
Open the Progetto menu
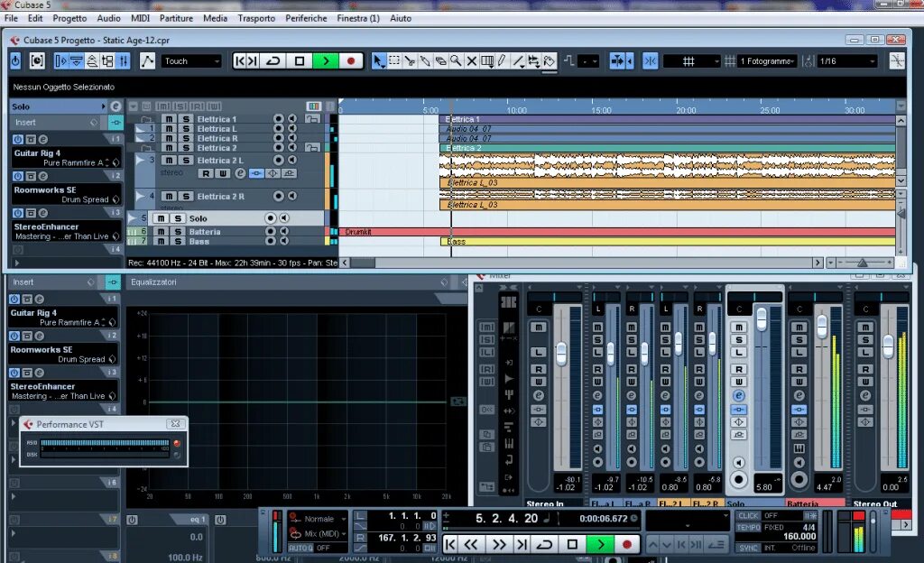coord(69,18)
